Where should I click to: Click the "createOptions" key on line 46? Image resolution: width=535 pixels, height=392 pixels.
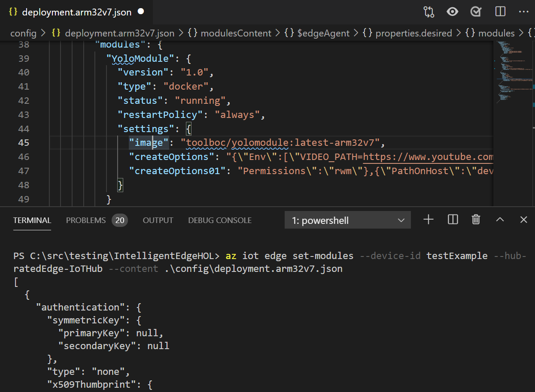point(172,157)
